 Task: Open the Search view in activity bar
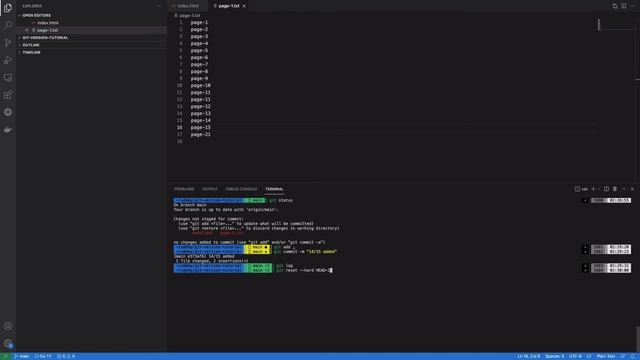point(8,25)
